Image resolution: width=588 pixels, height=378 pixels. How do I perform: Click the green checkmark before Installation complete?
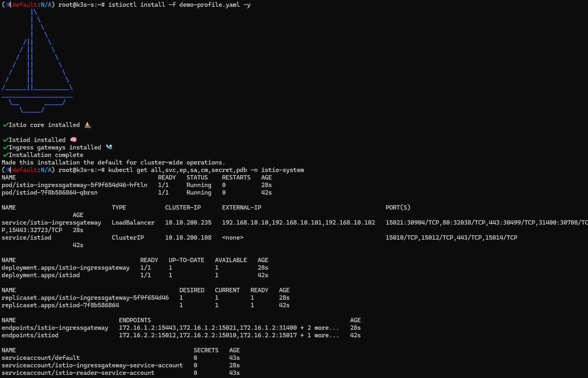pos(6,155)
